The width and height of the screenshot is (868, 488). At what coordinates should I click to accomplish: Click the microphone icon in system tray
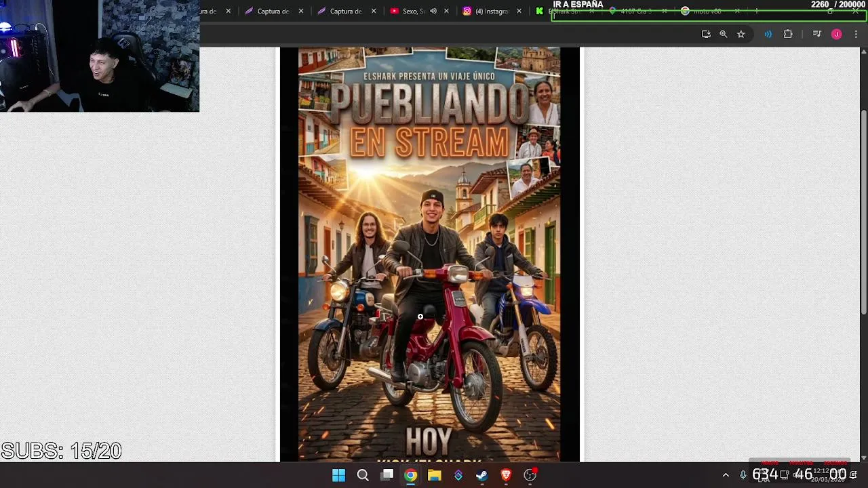[743, 475]
